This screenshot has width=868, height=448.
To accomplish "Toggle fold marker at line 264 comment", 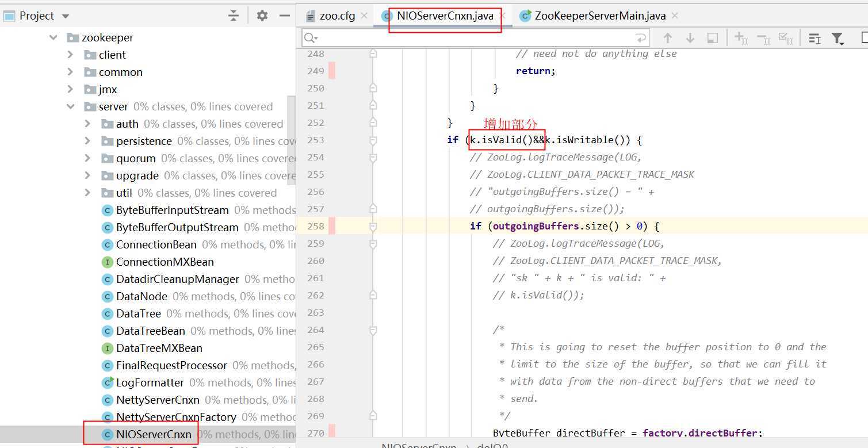I will (373, 330).
